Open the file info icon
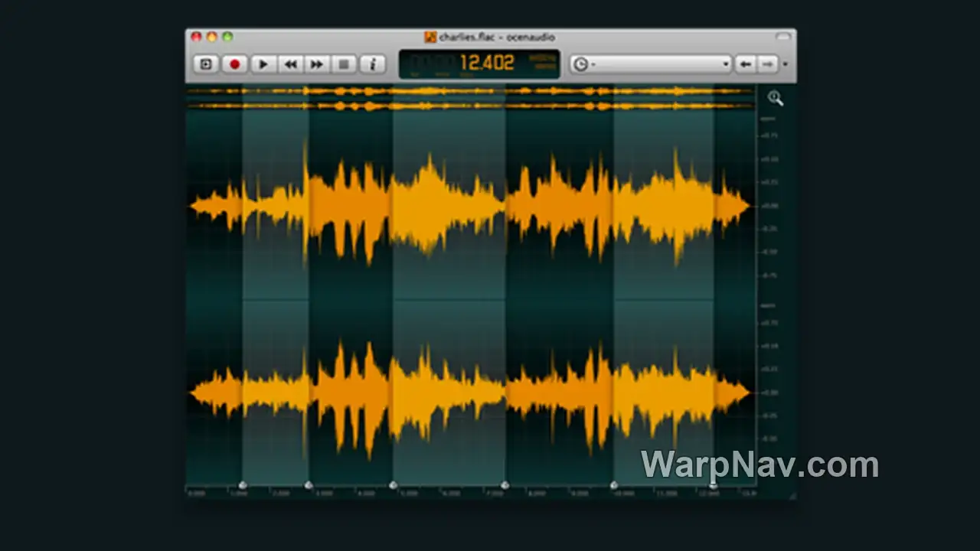 pos(372,64)
